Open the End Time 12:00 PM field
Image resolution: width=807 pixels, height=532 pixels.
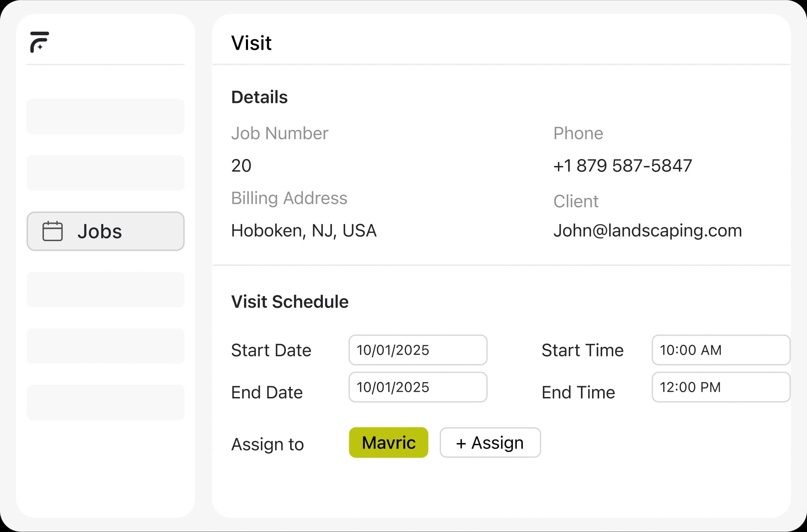(x=720, y=387)
